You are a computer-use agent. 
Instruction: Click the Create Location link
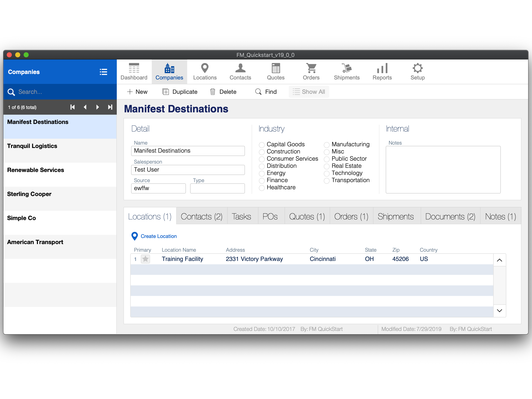click(158, 236)
